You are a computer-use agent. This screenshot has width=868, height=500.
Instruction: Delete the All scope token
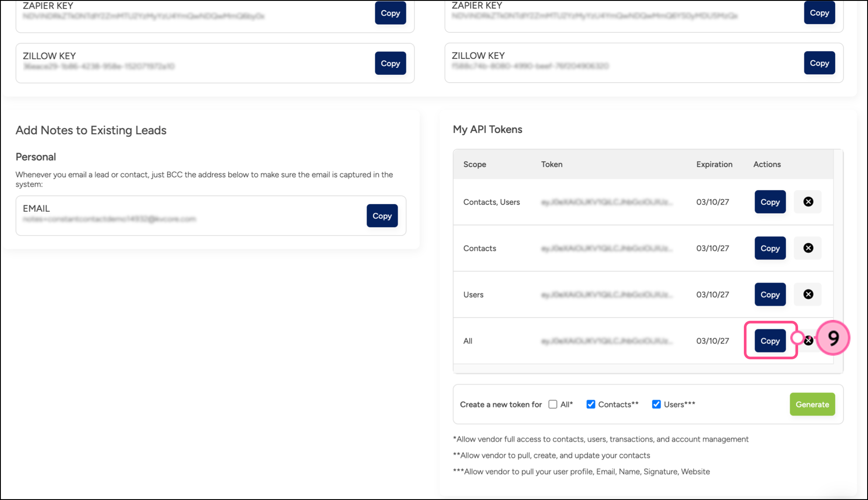(809, 340)
